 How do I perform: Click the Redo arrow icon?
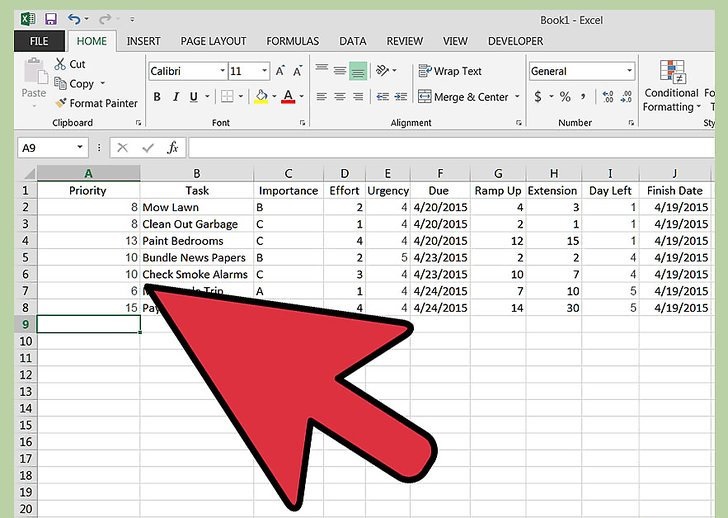tap(105, 19)
